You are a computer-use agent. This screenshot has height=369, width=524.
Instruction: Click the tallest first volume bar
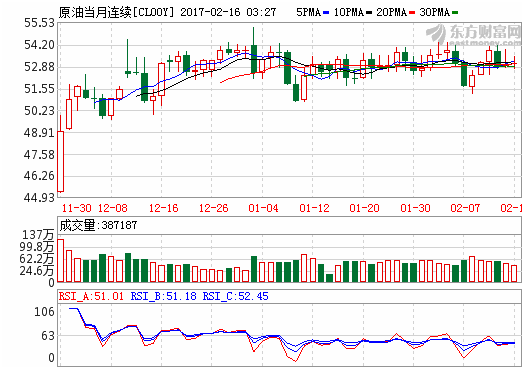tap(60, 261)
